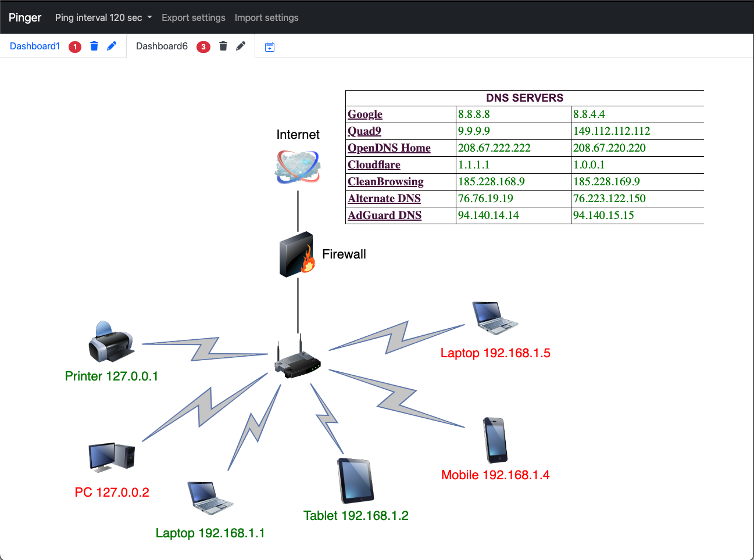Viewport: 754px width, 560px height.
Task: Add a new dashboard tab
Action: [x=270, y=47]
